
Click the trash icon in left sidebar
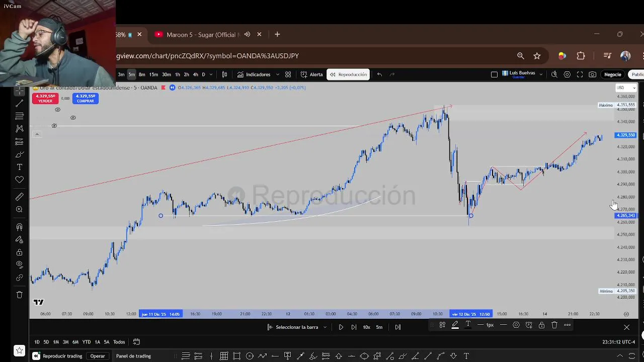click(x=19, y=295)
